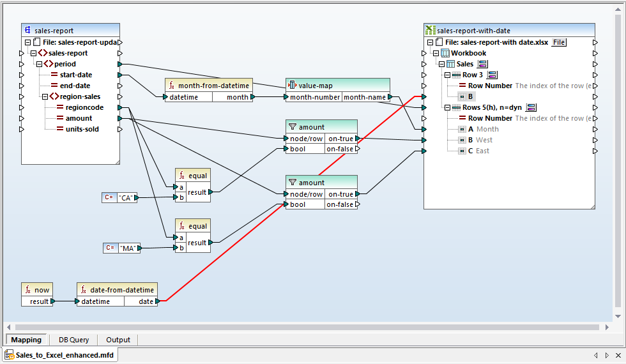Click the options icon next to Sales worksheet

point(482,64)
